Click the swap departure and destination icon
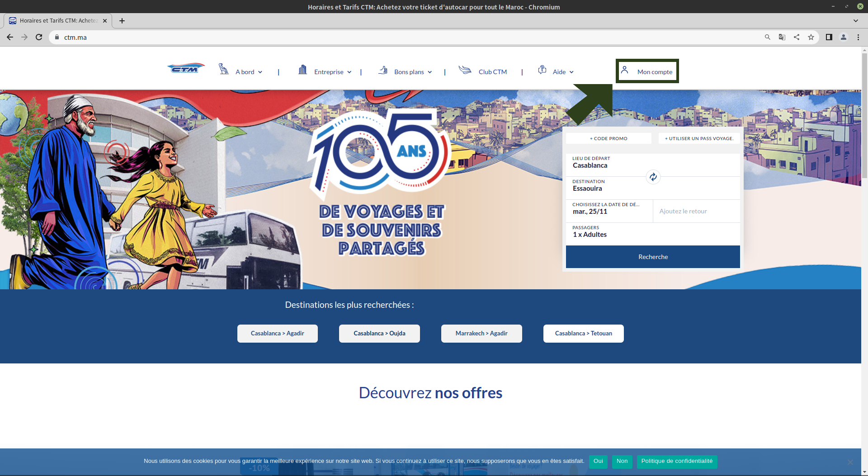Screen dimensions: 868x476 point(653,177)
